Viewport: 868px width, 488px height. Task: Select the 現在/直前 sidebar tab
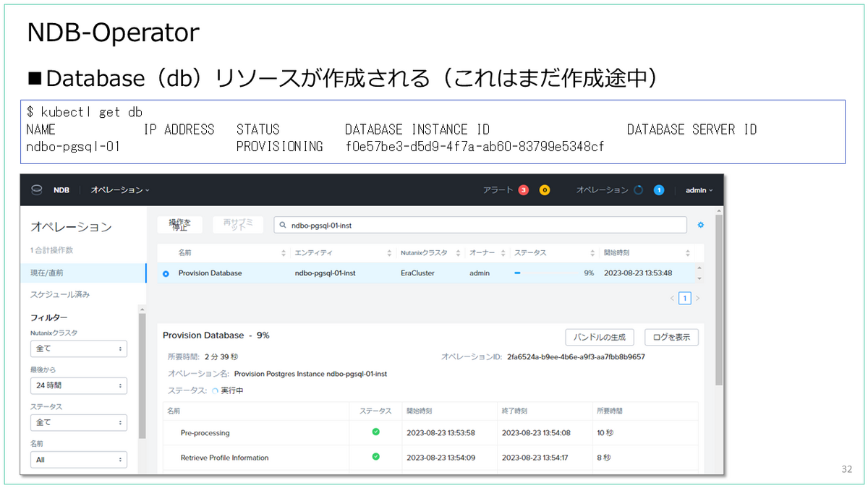83,273
